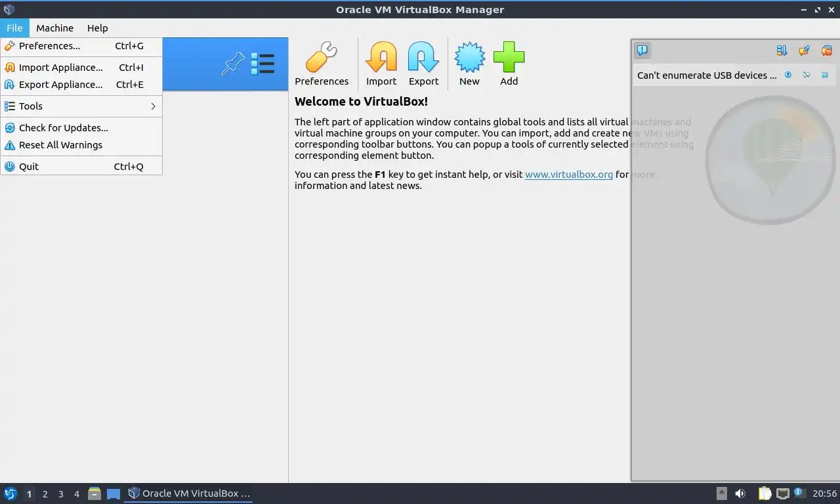Select Oracle VM VirtualBox taskbar entry
Screen dimensions: 840x504
pyautogui.click(x=189, y=493)
